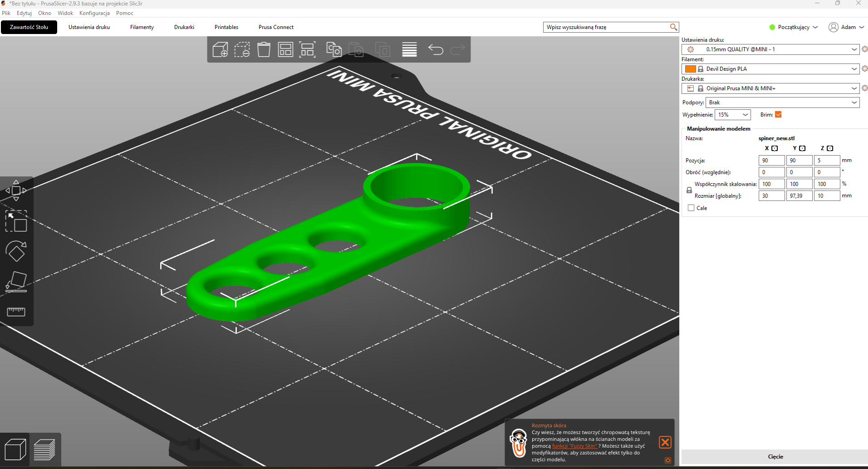This screenshot has width=868, height=469.
Task: Open variable layer height tool
Action: (x=409, y=49)
